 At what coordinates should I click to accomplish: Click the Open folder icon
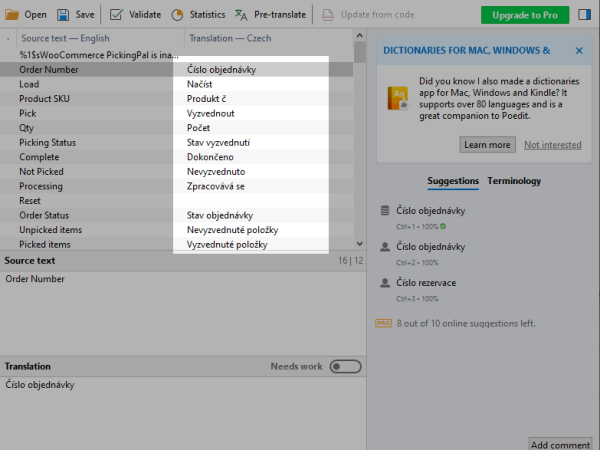[x=13, y=15]
